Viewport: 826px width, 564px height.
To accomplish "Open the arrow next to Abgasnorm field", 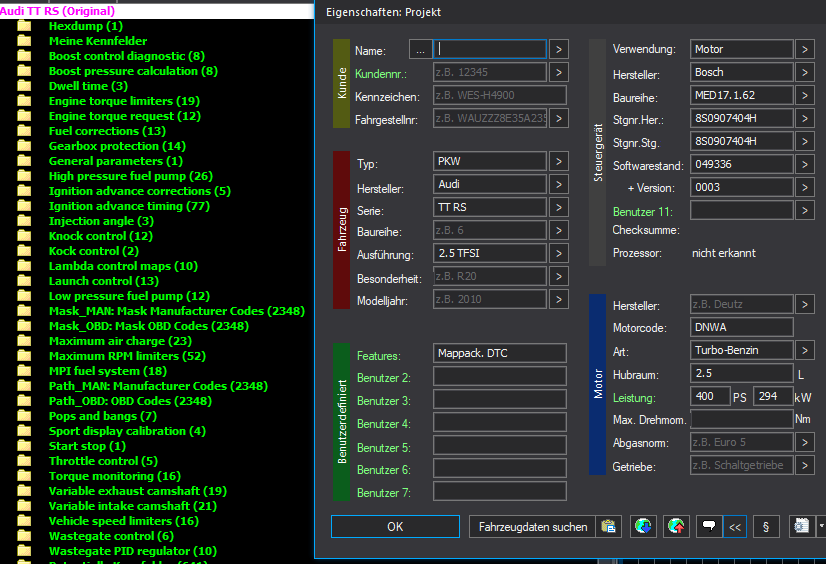I will tap(804, 442).
